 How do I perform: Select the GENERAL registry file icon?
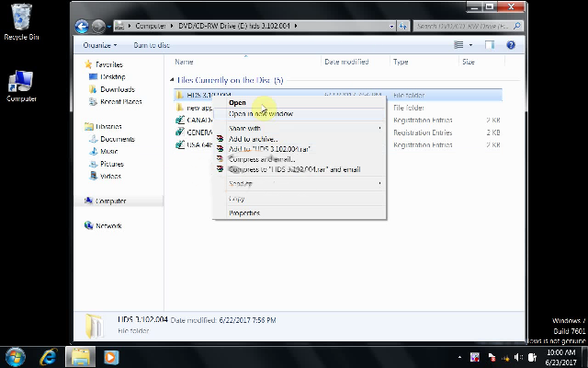pyautogui.click(x=180, y=132)
